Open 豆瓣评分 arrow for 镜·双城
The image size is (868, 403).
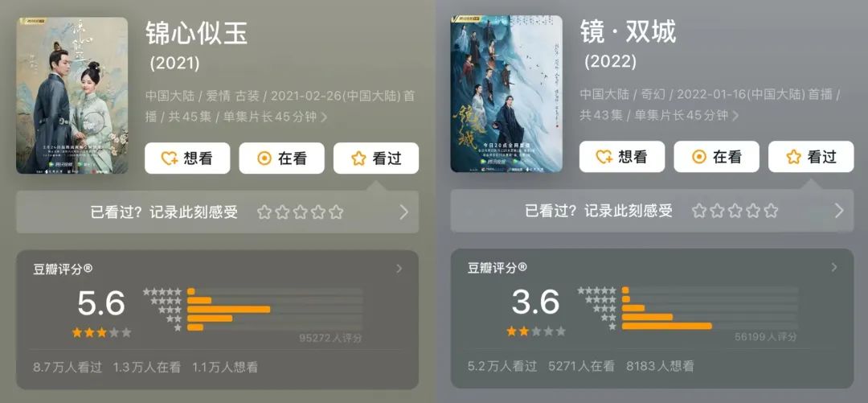click(834, 267)
